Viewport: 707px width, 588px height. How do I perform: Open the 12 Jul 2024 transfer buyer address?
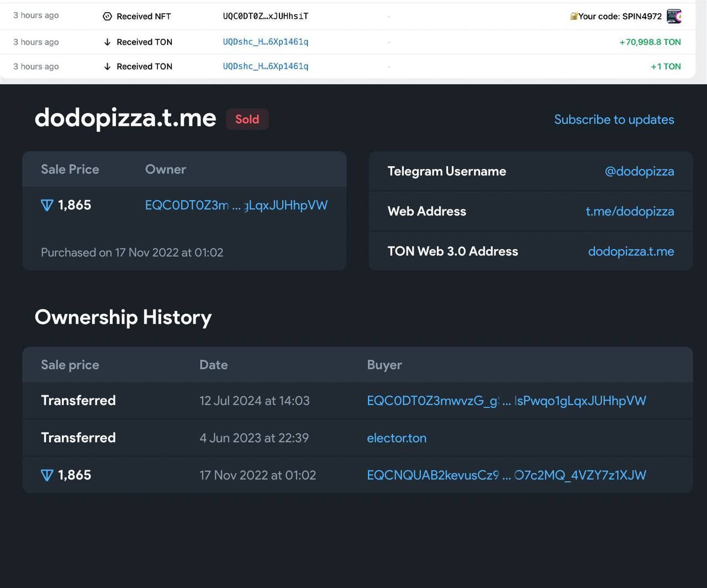click(506, 401)
